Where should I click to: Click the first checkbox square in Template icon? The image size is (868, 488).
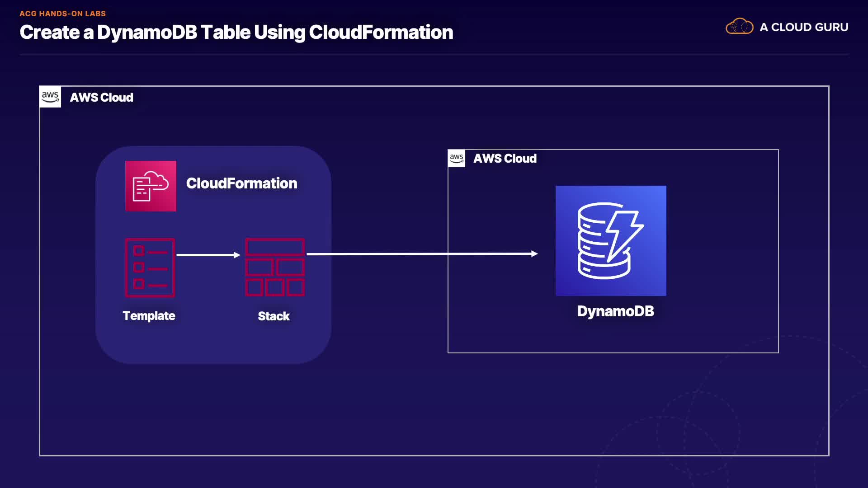click(139, 250)
